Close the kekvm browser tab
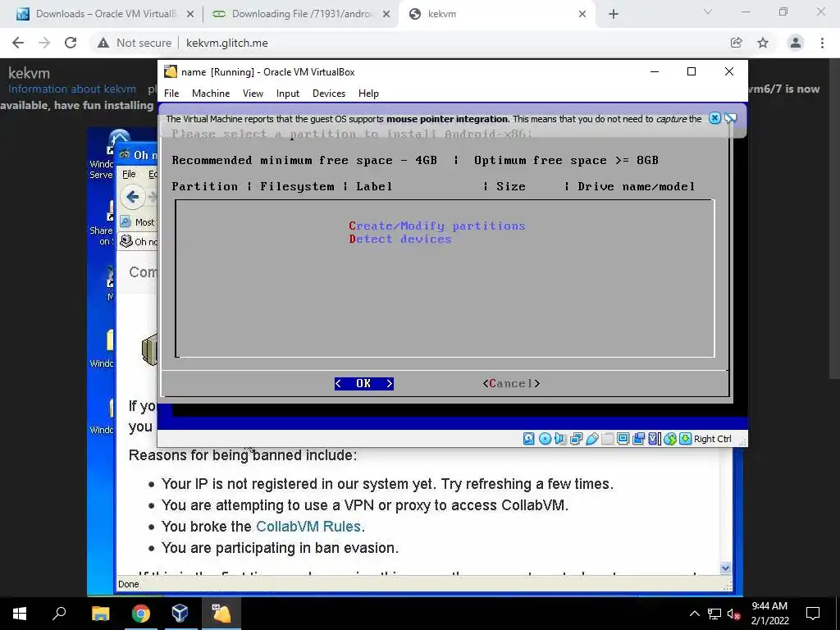The width and height of the screenshot is (840, 630). coord(582,14)
